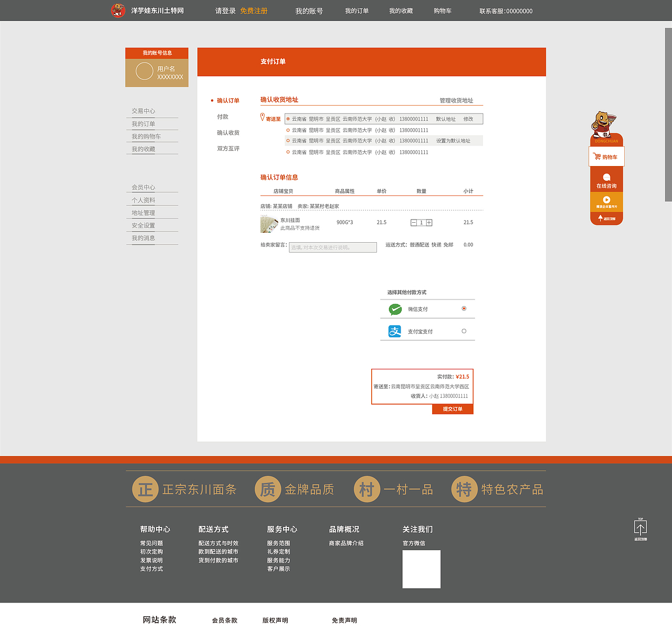Image resolution: width=672 pixels, height=631 pixels.
Task: Click the DONGCHUAN mascot figure
Action: pos(604,125)
